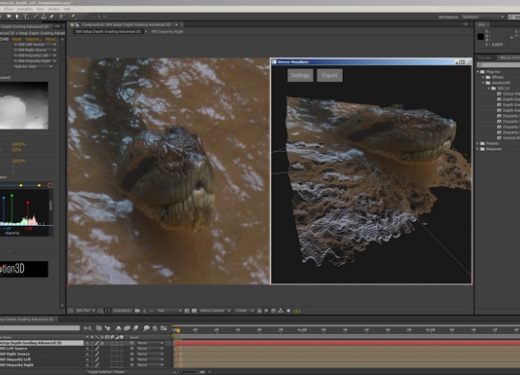Open the Effects & Presets panel tab
This screenshot has width=520, height=375.
pyautogui.click(x=508, y=58)
